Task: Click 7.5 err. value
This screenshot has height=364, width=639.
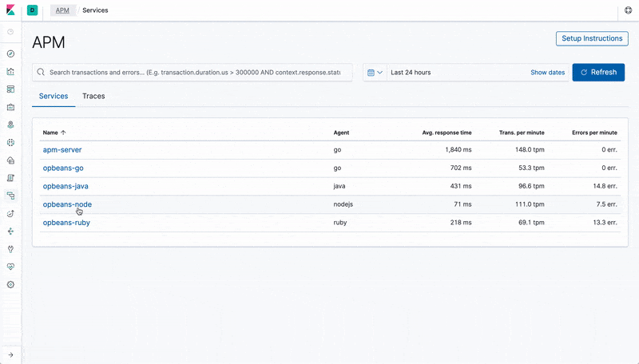Action: pyautogui.click(x=607, y=204)
